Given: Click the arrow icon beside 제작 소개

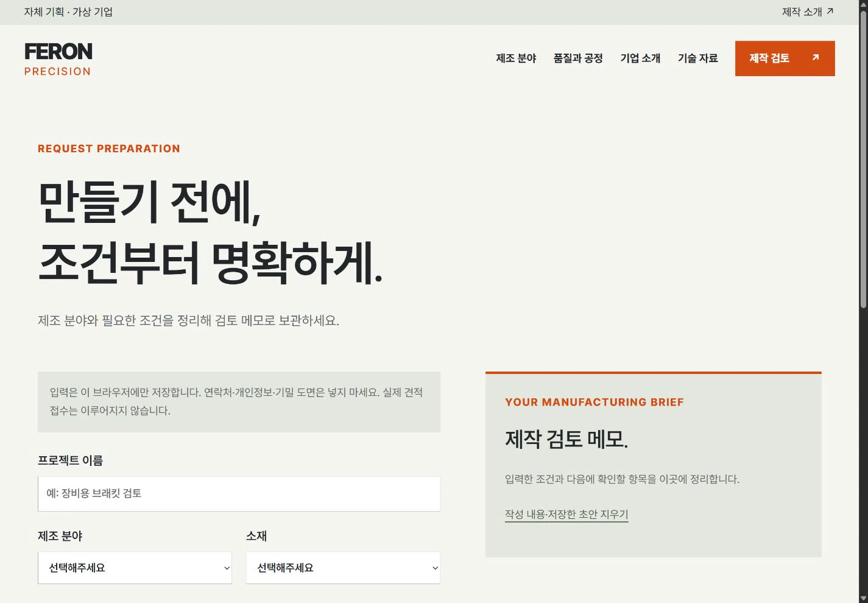Looking at the screenshot, I should pyautogui.click(x=830, y=11).
